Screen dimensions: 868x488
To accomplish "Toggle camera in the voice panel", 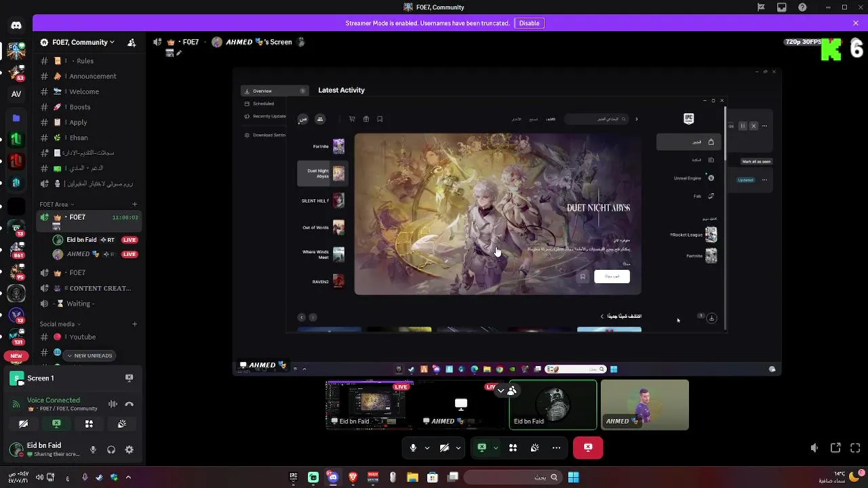I will pos(23,424).
